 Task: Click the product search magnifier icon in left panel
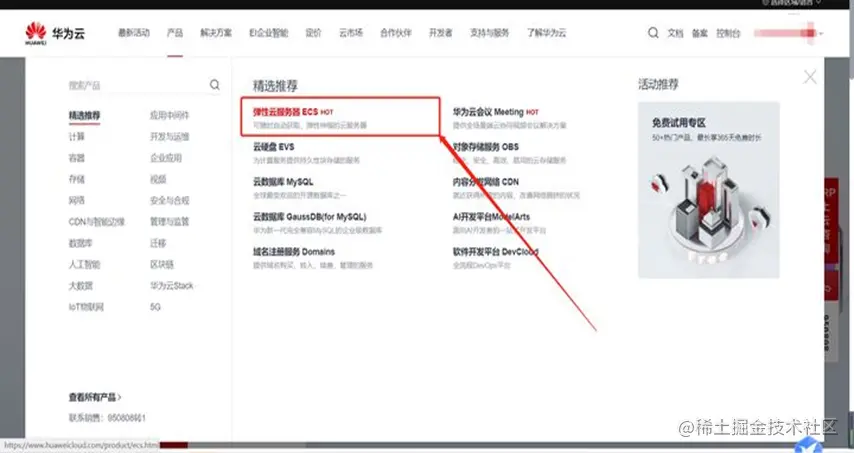(x=215, y=84)
